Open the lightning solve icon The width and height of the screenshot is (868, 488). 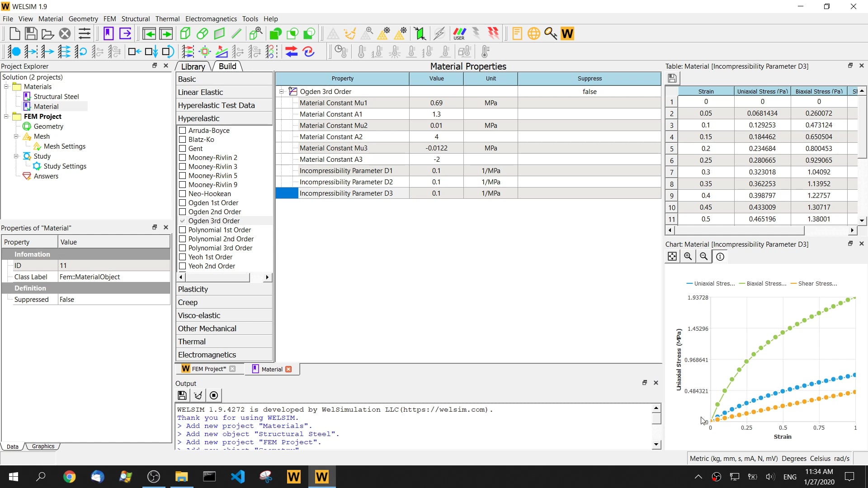pos(439,33)
